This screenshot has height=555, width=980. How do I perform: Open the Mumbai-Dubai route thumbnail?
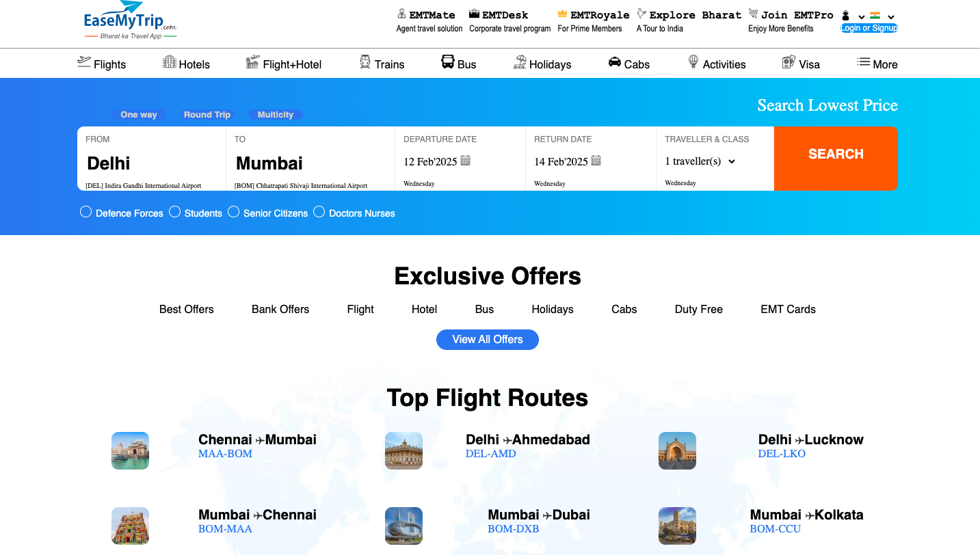403,526
